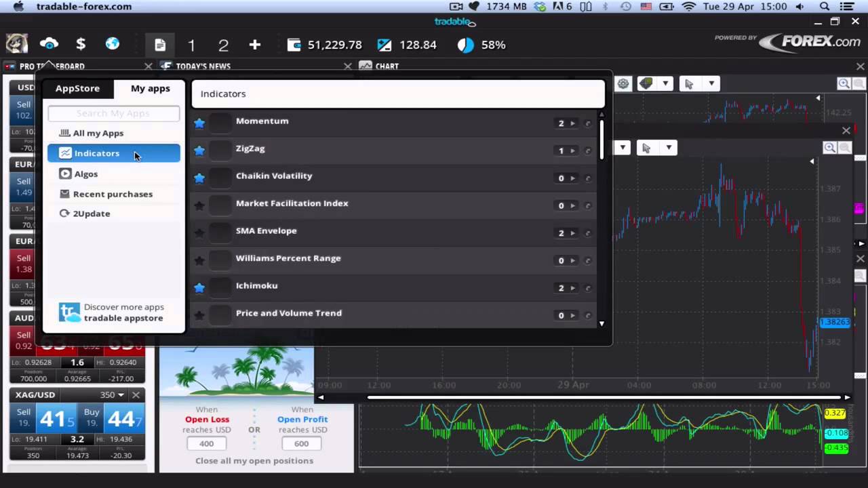Click Close all my open positions
The width and height of the screenshot is (868, 488).
pos(254,460)
